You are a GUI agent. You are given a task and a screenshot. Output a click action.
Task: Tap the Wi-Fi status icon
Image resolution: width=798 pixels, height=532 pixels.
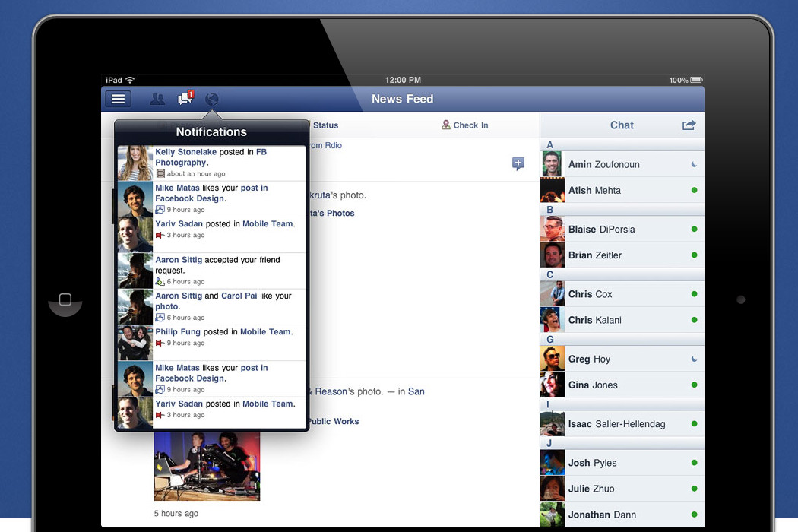tap(130, 80)
